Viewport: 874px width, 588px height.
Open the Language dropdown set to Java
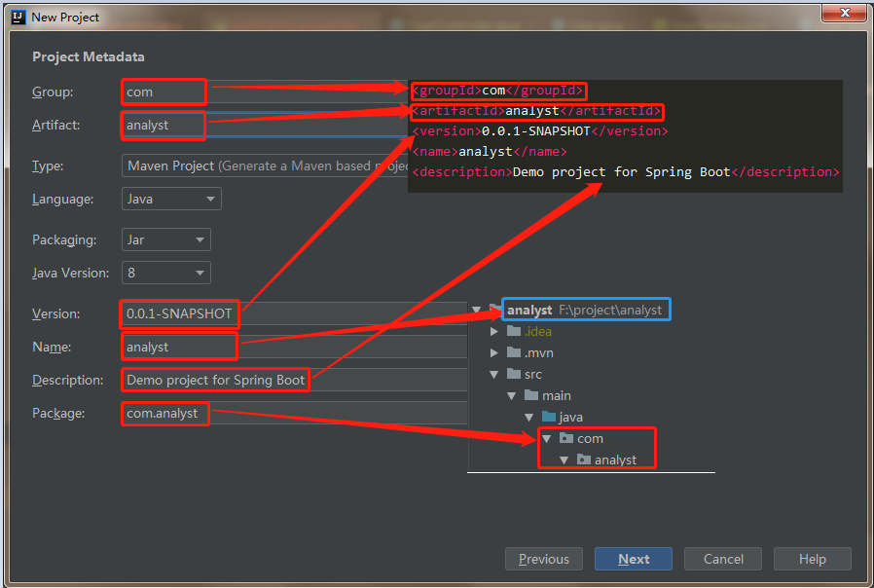(171, 199)
